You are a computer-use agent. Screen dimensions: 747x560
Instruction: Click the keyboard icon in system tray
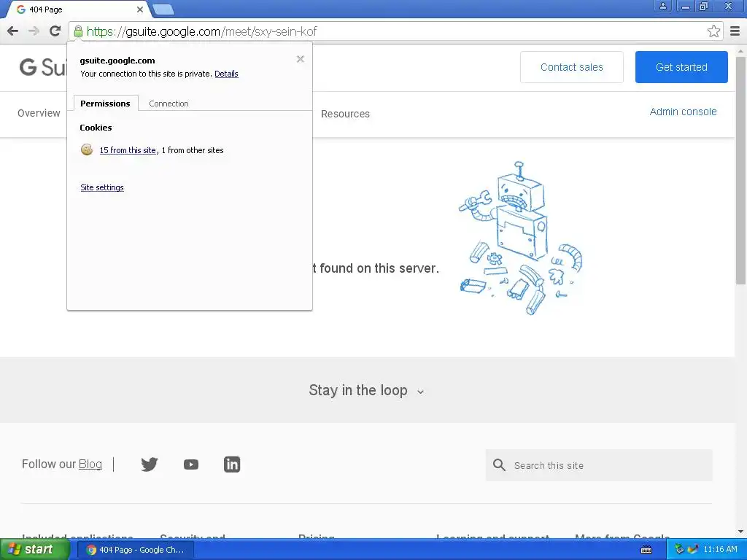click(646, 550)
